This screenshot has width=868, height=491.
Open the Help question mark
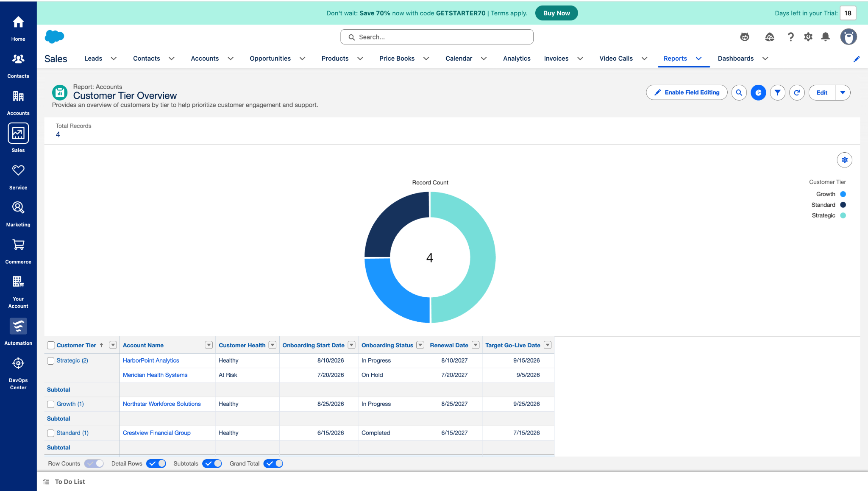pyautogui.click(x=790, y=37)
